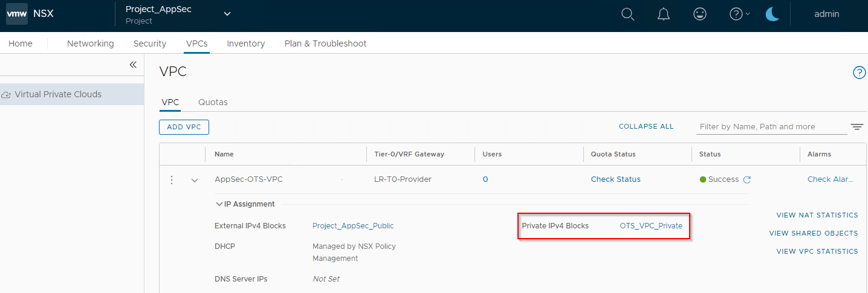868x293 pixels.
Task: Click Check Status quota link
Action: point(616,179)
